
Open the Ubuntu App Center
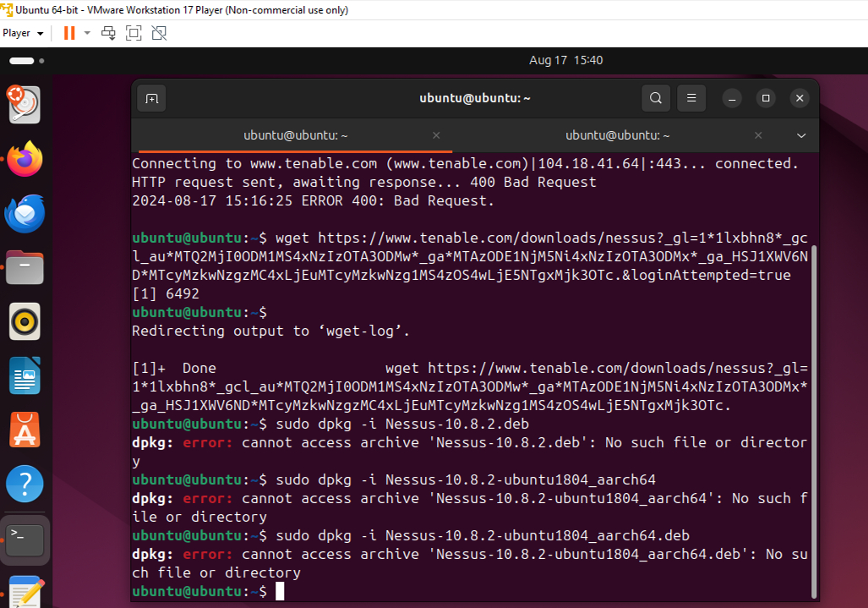click(x=21, y=430)
